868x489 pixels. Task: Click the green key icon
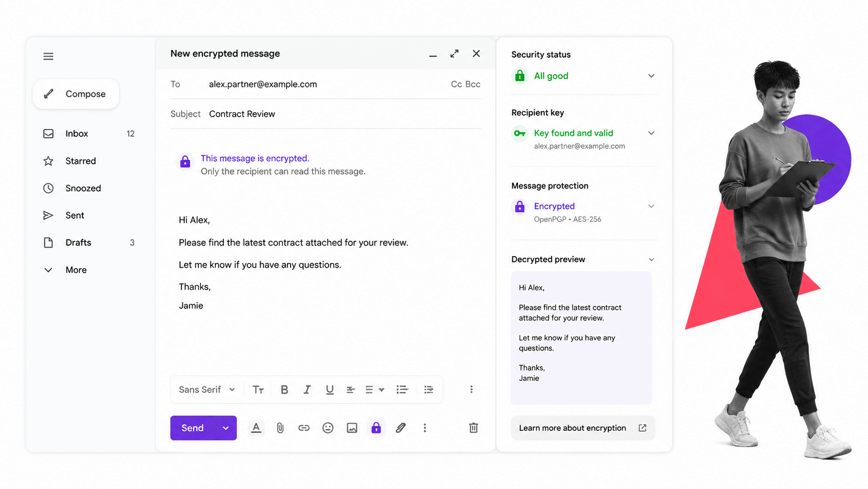tap(520, 134)
